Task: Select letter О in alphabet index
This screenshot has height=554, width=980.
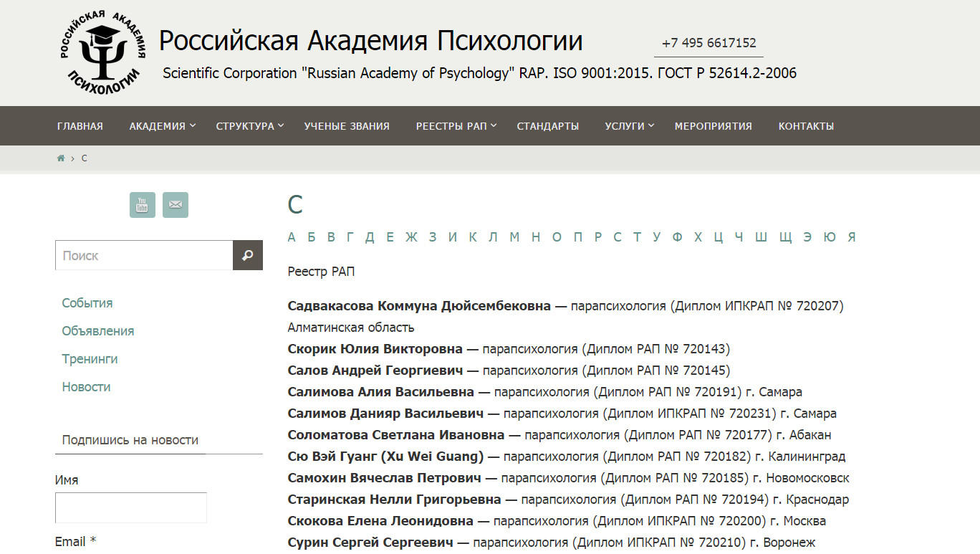Action: point(557,237)
